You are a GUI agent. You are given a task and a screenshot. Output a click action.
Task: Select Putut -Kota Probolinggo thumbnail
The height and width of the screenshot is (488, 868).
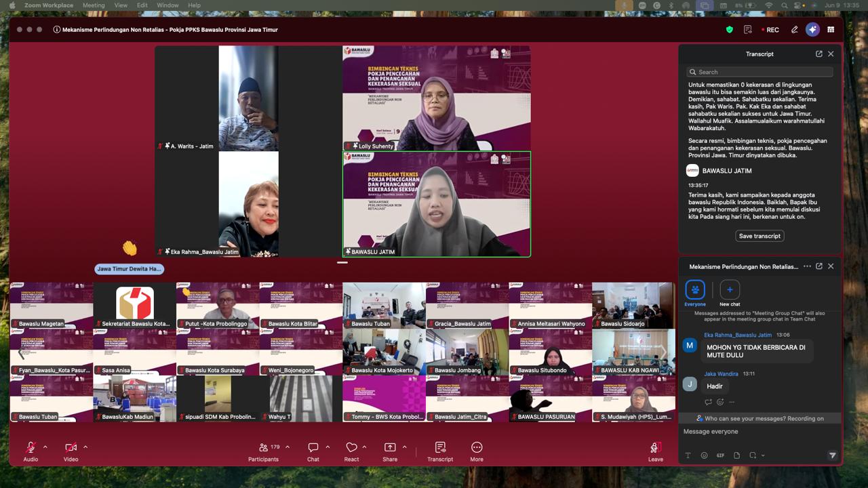[218, 306]
